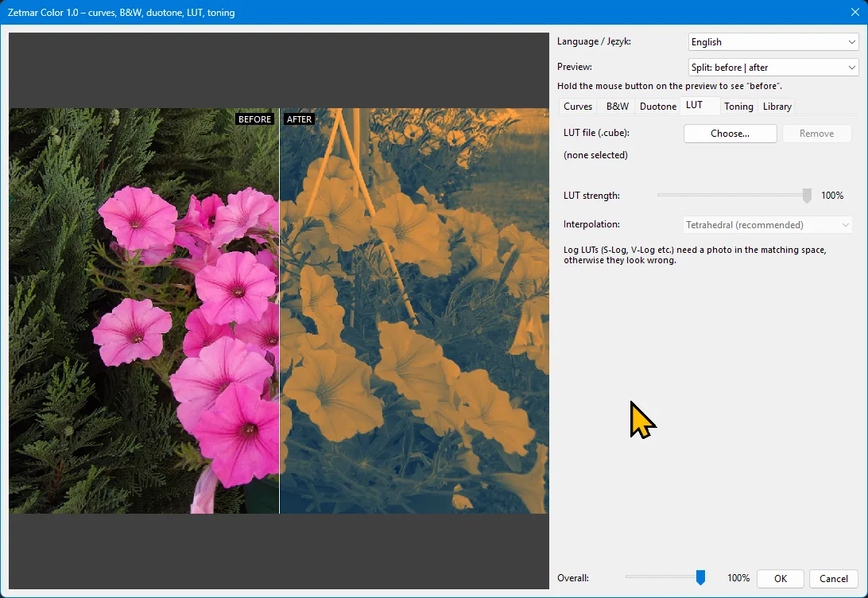Click Choose... to pick a LUT file
The height and width of the screenshot is (598, 868).
point(730,134)
